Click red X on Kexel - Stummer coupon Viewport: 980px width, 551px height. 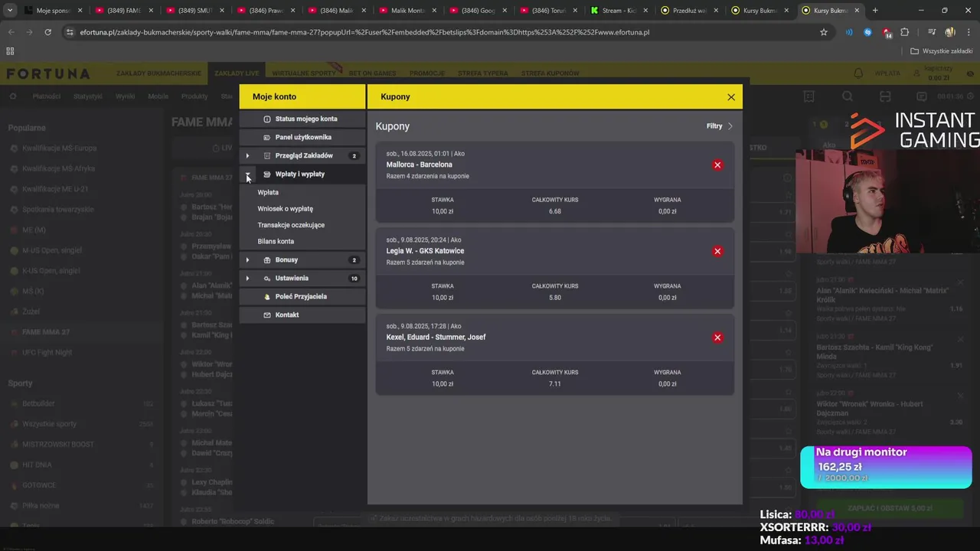717,337
